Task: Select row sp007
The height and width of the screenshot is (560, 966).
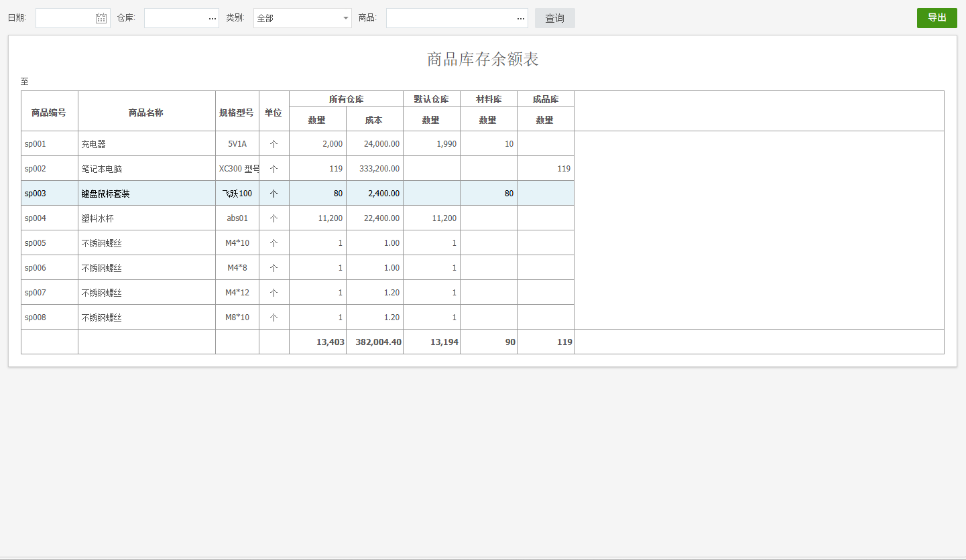Action: point(298,292)
